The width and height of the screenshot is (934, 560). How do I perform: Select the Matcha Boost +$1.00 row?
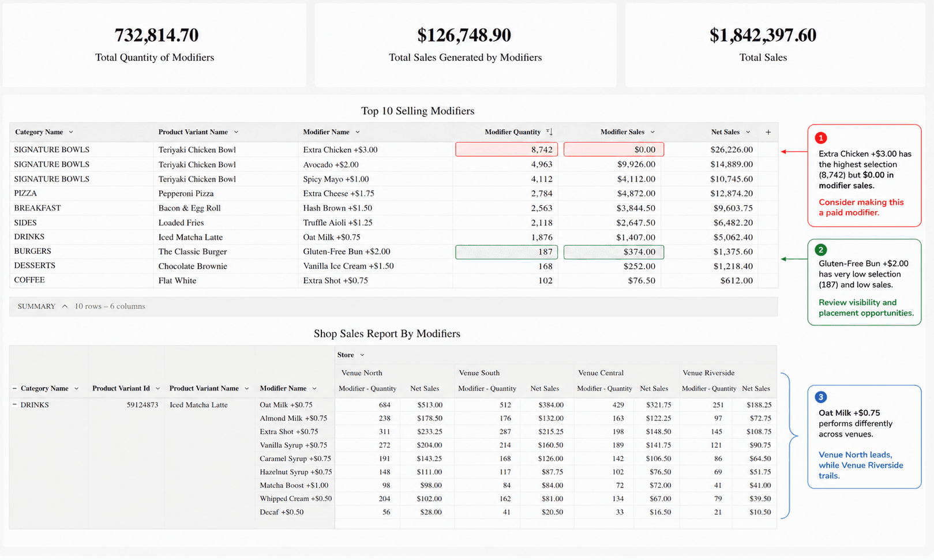click(x=294, y=485)
